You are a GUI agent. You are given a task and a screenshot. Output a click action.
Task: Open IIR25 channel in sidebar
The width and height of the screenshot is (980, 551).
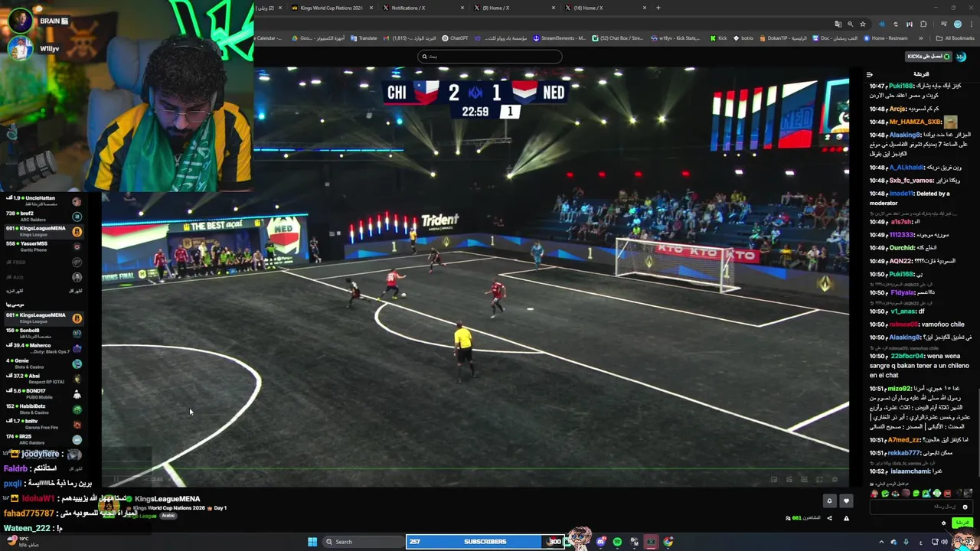pyautogui.click(x=44, y=439)
